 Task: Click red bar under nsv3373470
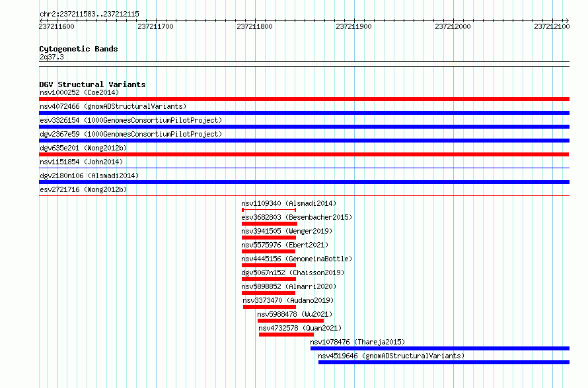click(x=270, y=307)
